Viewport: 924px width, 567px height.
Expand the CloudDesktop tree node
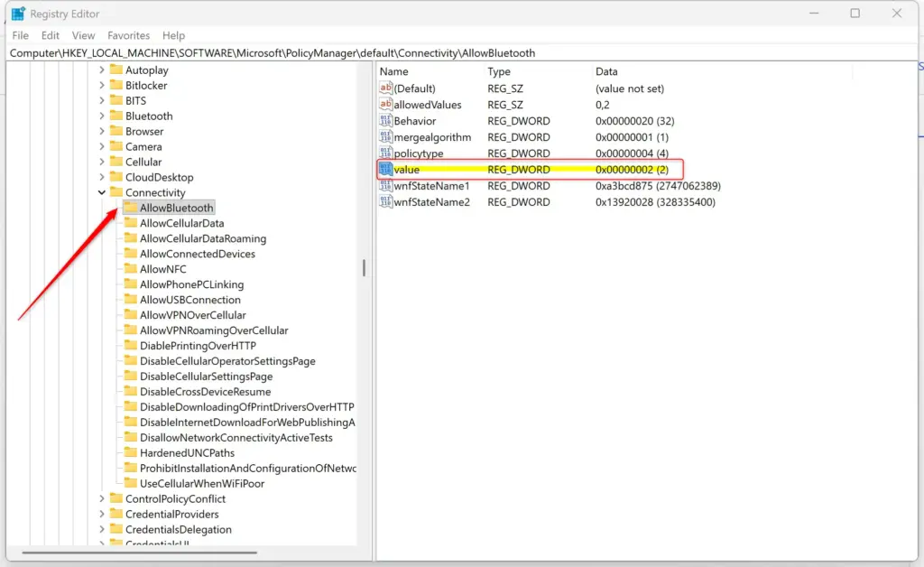tap(101, 177)
